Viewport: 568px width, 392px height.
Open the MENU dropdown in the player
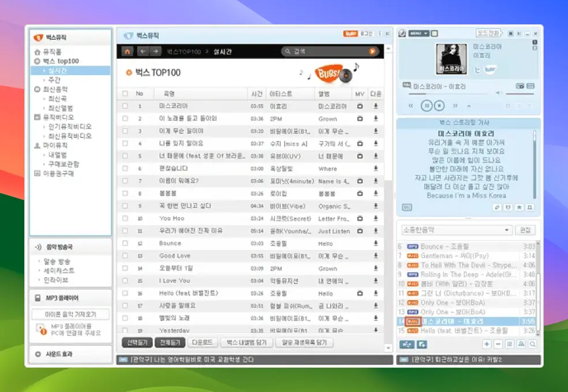coord(418,33)
